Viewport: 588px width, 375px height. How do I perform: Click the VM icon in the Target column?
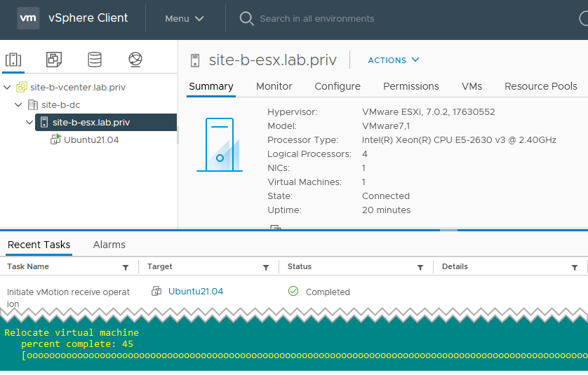[156, 291]
